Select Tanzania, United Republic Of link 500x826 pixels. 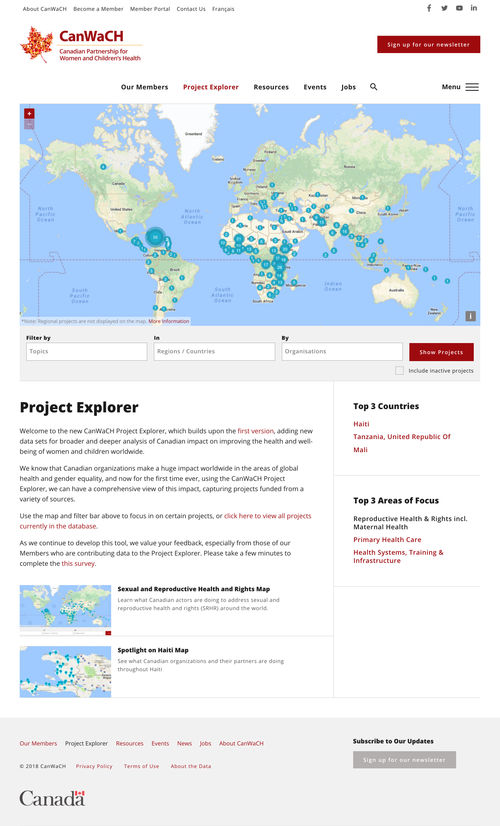(402, 437)
